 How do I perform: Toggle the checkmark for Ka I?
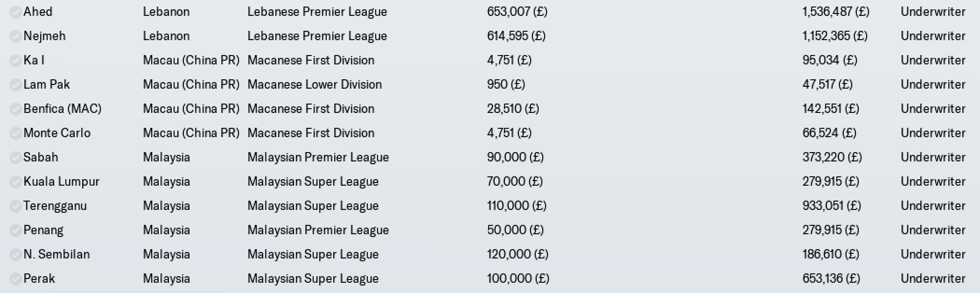pyautogui.click(x=15, y=60)
